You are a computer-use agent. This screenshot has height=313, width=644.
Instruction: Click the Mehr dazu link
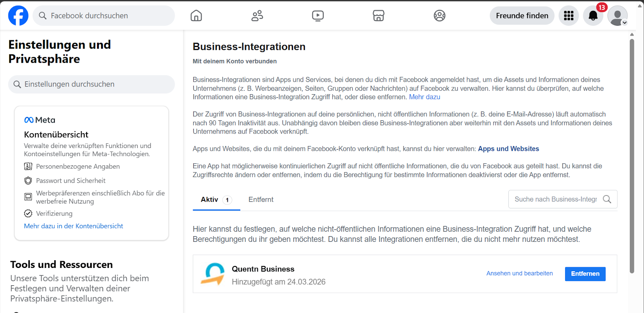click(x=425, y=97)
